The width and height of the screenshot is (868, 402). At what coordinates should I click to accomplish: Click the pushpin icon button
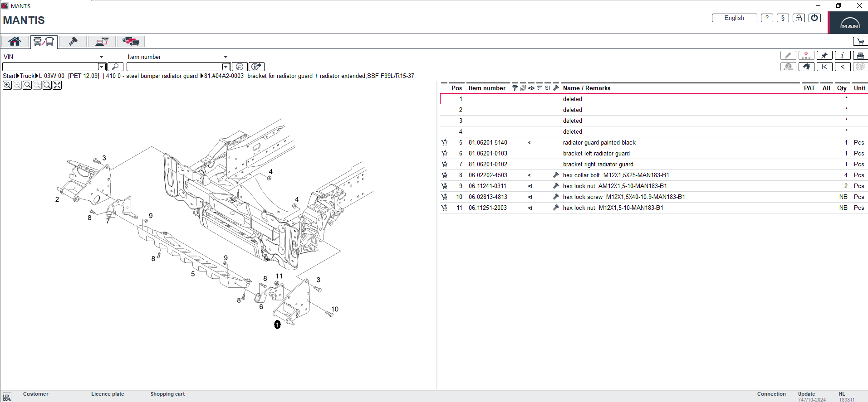pos(824,55)
